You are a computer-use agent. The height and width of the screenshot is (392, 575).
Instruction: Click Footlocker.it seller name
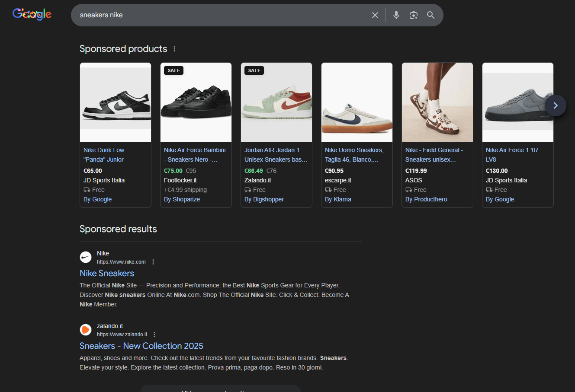coord(180,180)
